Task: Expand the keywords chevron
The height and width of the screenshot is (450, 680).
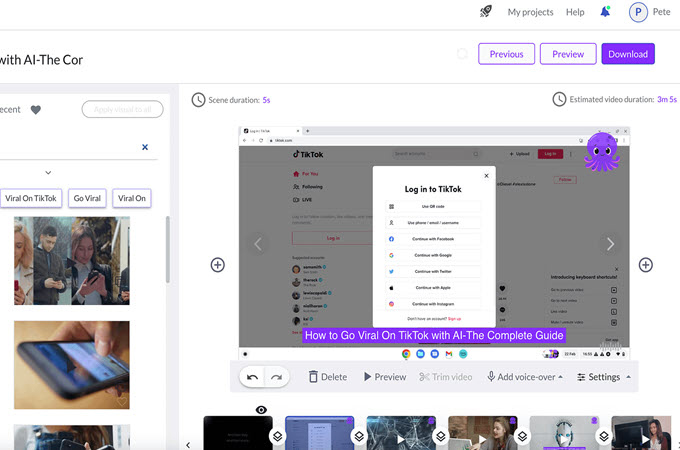Action: [x=48, y=173]
